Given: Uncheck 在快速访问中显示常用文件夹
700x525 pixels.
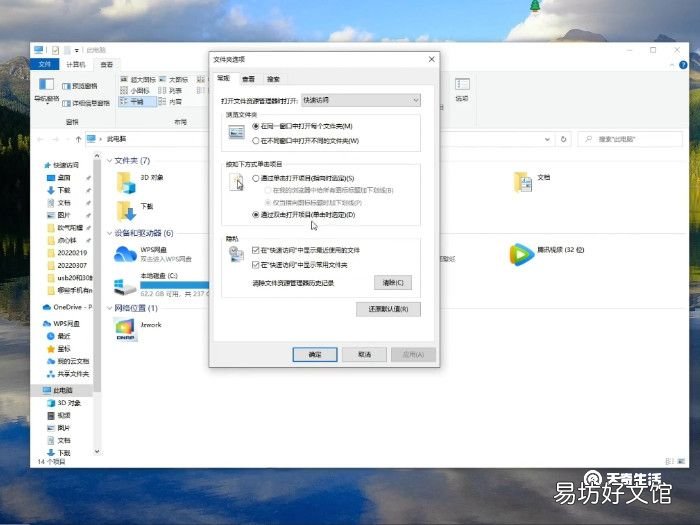Looking at the screenshot, I should (256, 265).
